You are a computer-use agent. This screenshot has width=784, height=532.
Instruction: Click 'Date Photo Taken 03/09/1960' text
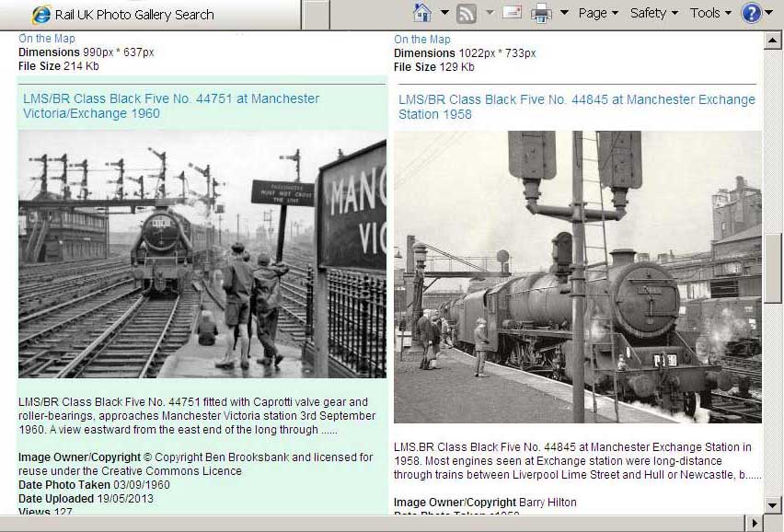point(94,485)
